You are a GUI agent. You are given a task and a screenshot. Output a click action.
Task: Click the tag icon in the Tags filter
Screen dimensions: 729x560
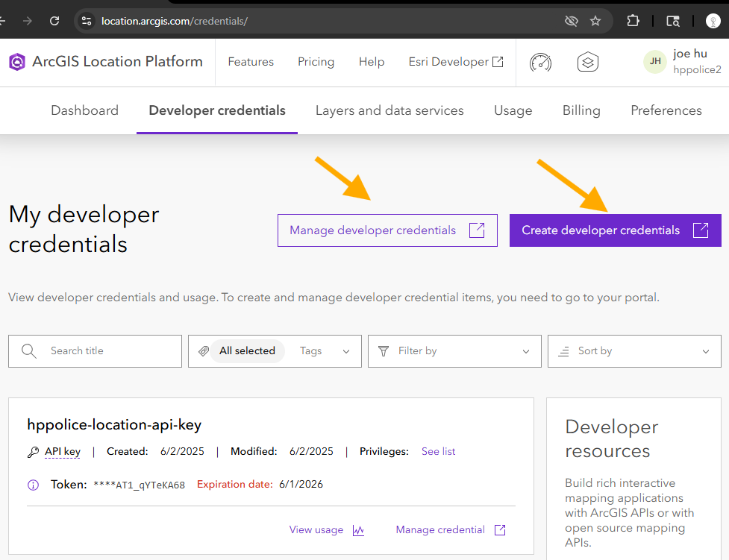tap(204, 351)
